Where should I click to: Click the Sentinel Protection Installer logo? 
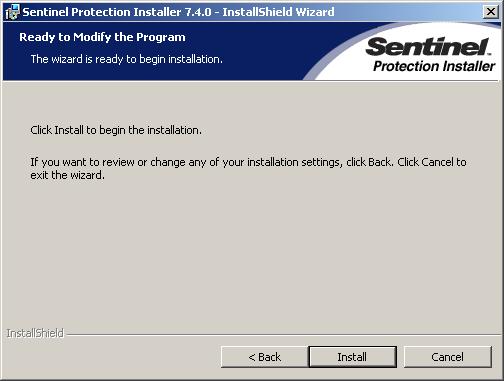click(430, 54)
